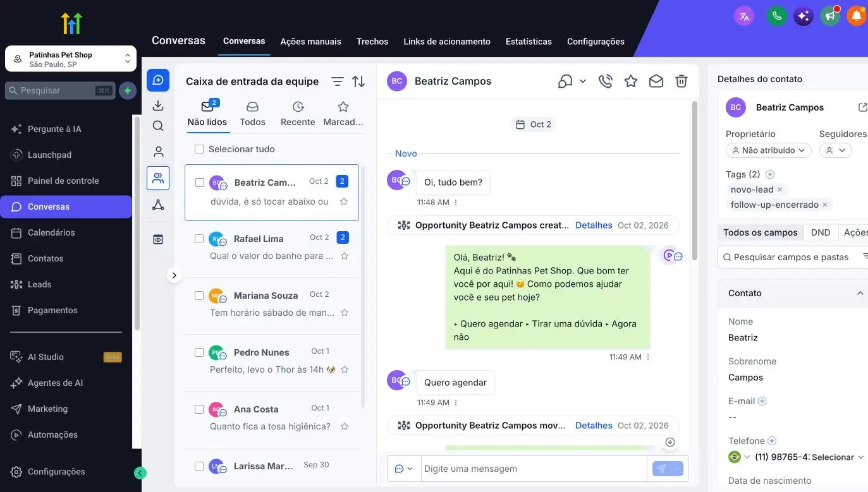
Task: Open the Não atribuído owner dropdown
Action: (769, 150)
